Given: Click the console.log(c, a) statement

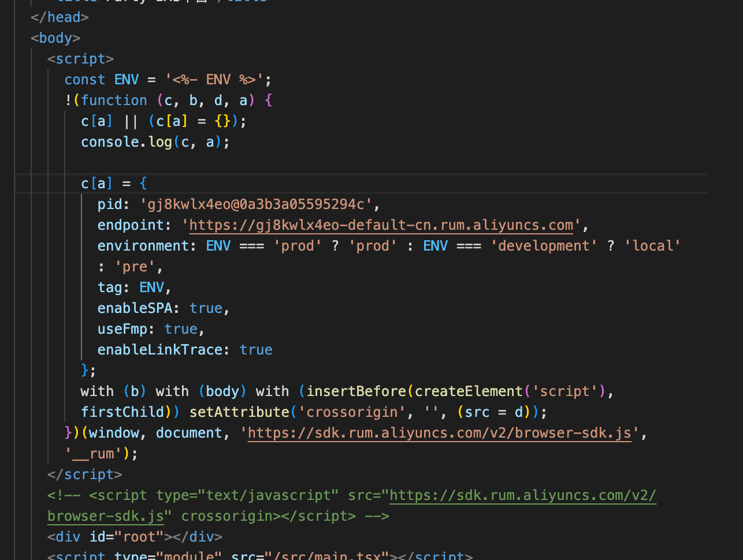Looking at the screenshot, I should (x=155, y=142).
